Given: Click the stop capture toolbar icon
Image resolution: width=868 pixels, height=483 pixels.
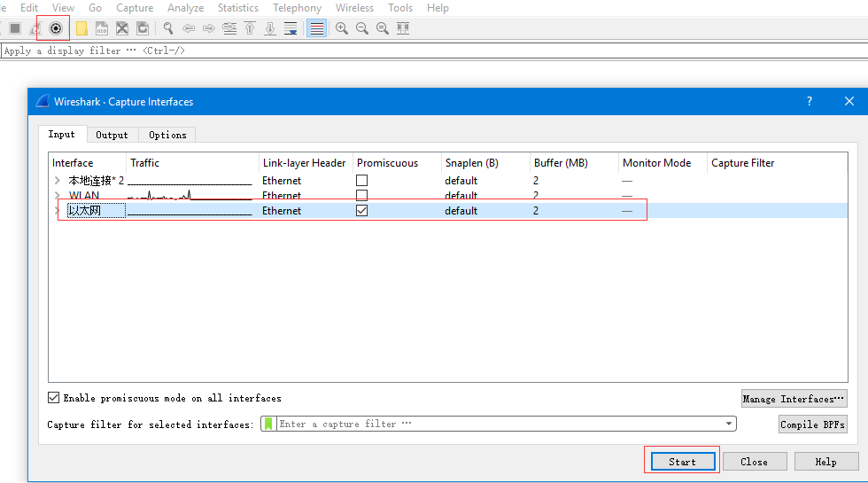Looking at the screenshot, I should point(15,28).
